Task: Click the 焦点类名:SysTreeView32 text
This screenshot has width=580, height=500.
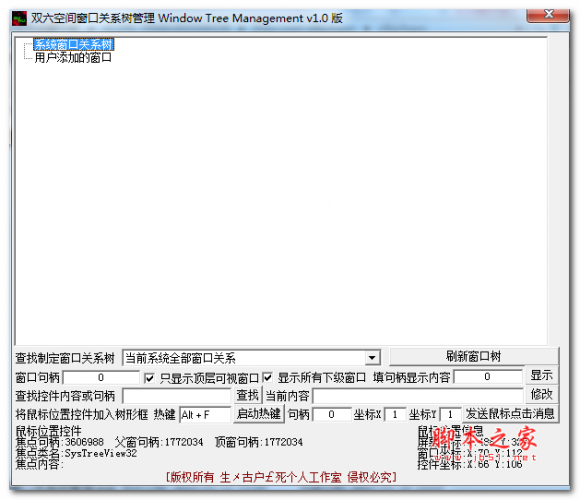Action: 76,453
